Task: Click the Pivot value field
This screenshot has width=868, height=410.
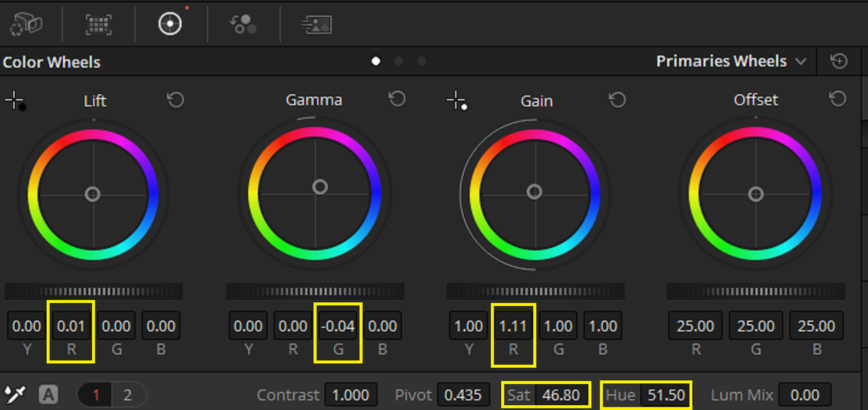Action: [464, 394]
